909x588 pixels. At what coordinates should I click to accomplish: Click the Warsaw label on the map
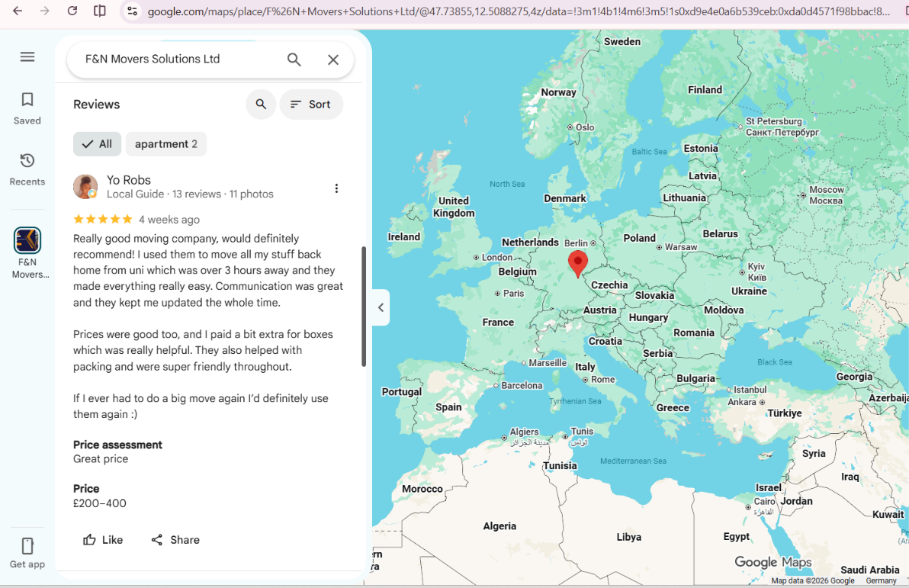(680, 247)
